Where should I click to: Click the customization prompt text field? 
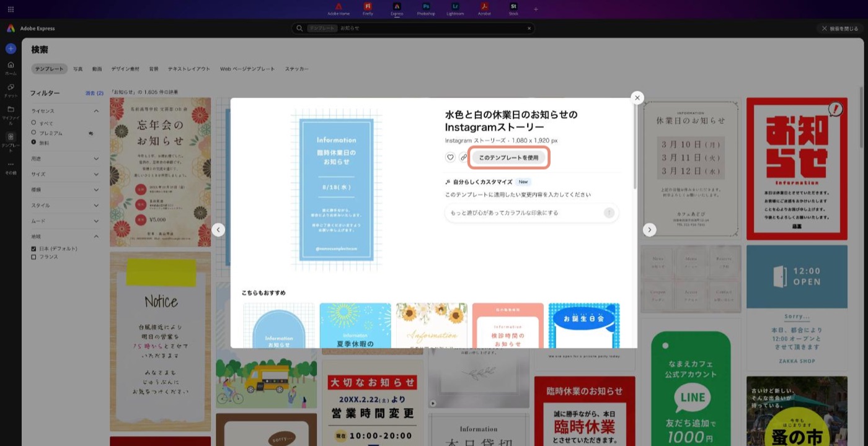point(531,212)
